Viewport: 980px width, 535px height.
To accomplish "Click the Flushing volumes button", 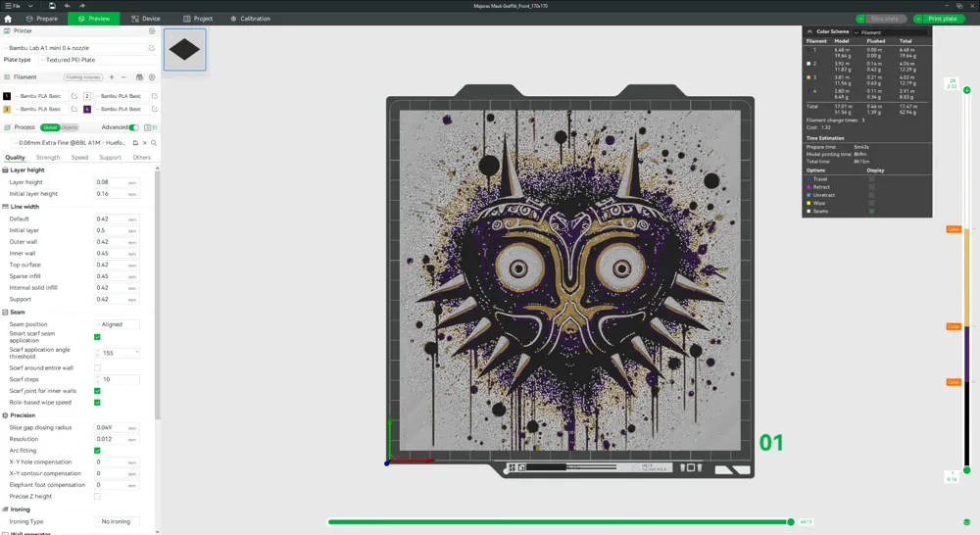I will (x=83, y=77).
